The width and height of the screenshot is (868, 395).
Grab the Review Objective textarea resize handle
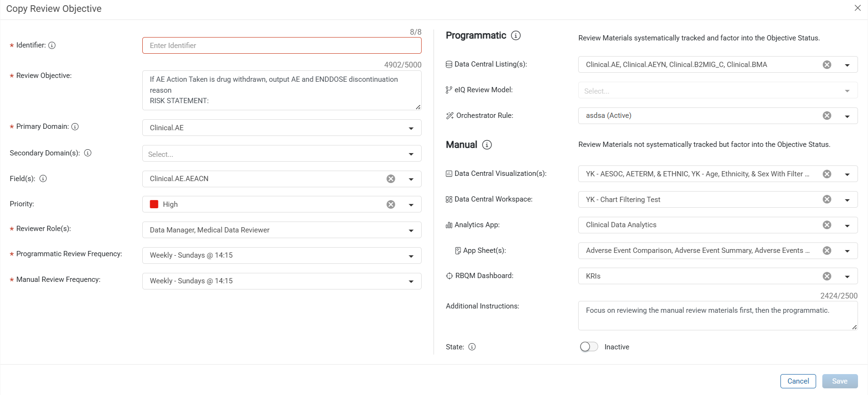click(x=418, y=107)
